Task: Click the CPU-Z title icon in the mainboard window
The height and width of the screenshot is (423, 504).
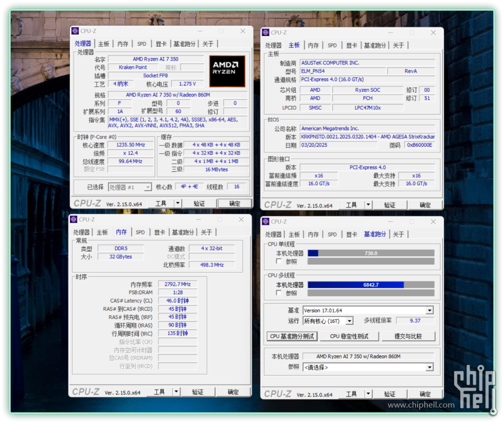Action: point(266,32)
